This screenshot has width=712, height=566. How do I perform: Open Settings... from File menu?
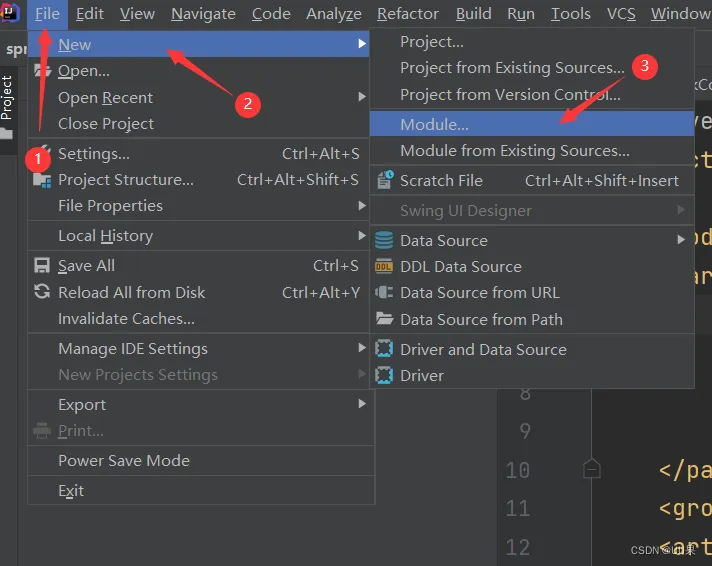tap(198, 154)
